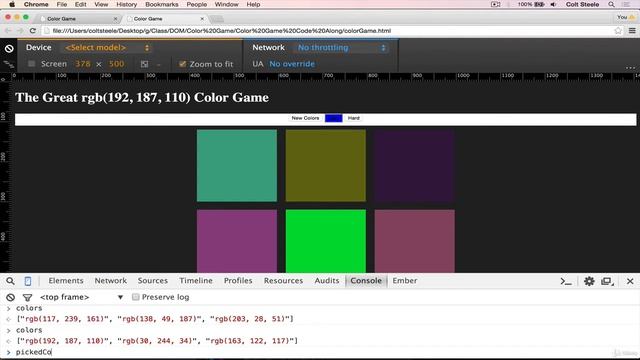Image resolution: width=640 pixels, height=360 pixels.
Task: Go back in browser history
Action: (8, 31)
